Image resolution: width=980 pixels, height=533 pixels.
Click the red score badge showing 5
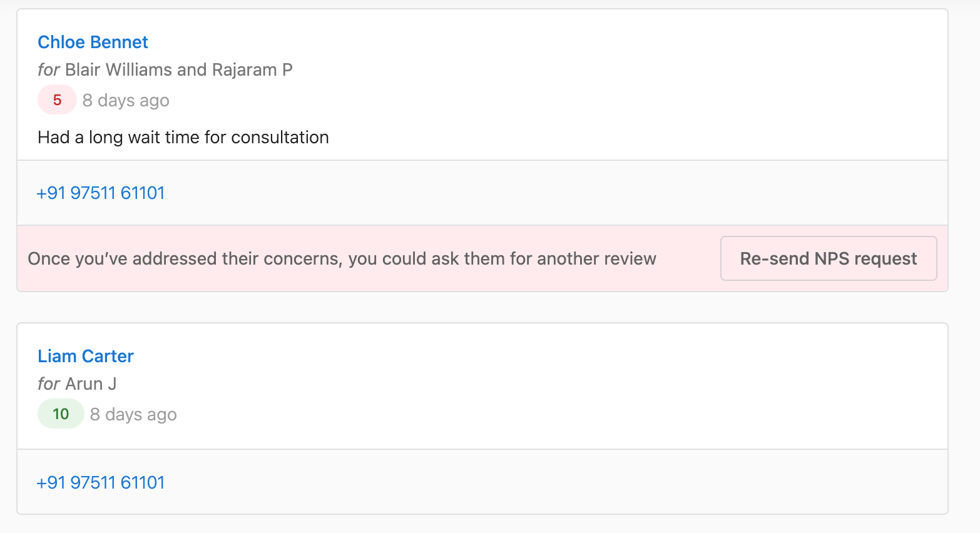[57, 100]
